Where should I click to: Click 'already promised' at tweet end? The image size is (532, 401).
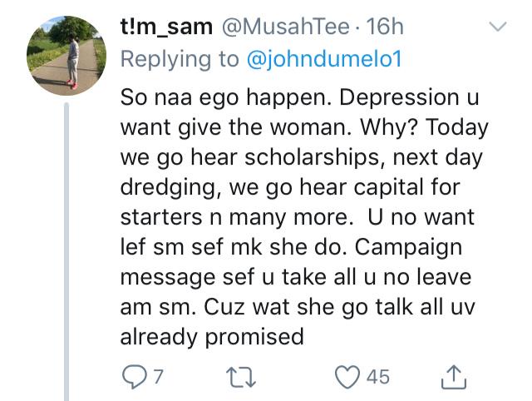coord(212,337)
